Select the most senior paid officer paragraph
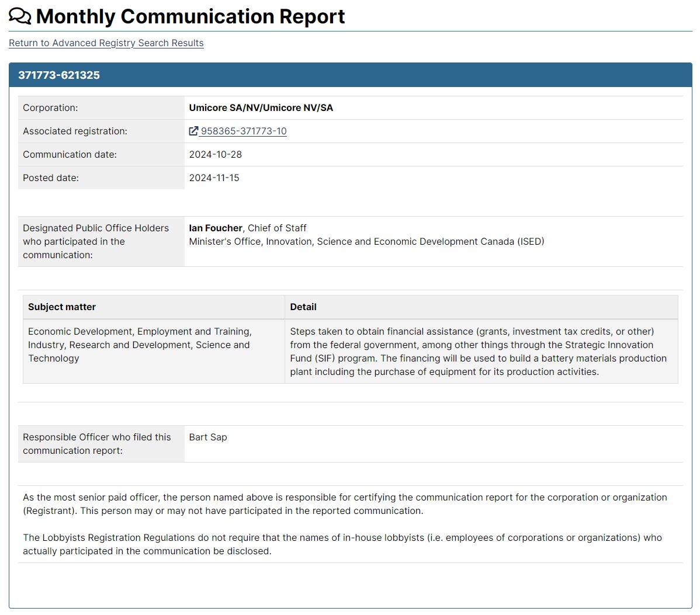 pyautogui.click(x=345, y=504)
